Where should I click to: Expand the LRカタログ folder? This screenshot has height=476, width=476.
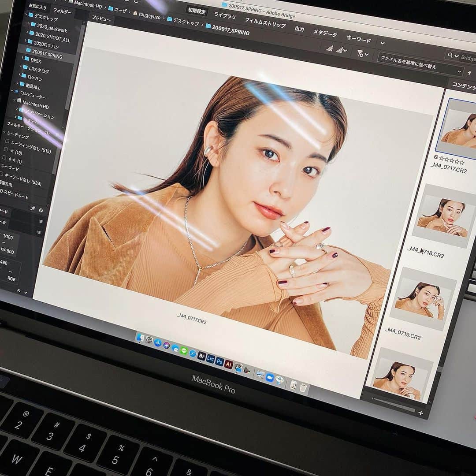pyautogui.click(x=21, y=66)
